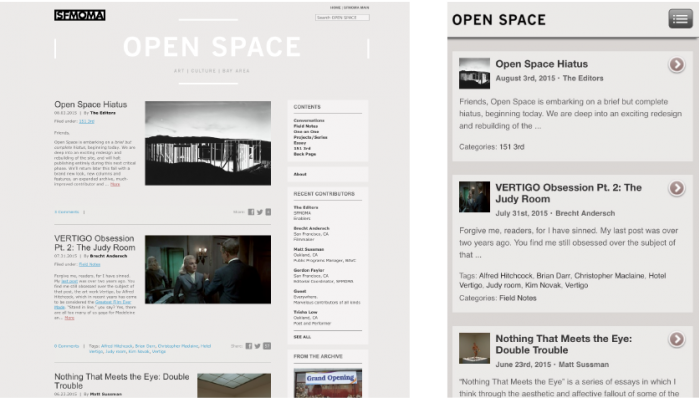The height and width of the screenshot is (398, 700).
Task: Share VERTIGO Obsession post on Facebook
Action: (249, 346)
